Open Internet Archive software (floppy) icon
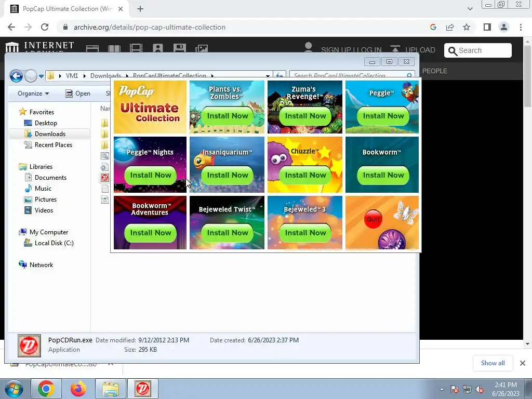The width and height of the screenshot is (532, 399). [179, 48]
